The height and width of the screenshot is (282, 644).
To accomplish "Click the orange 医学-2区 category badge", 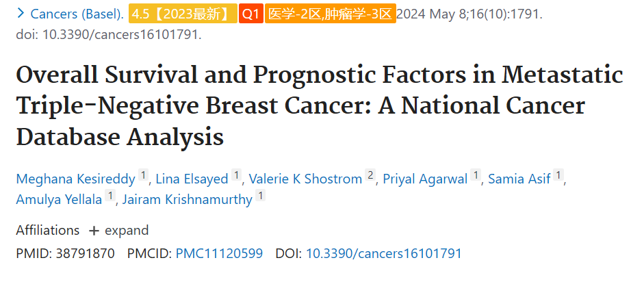I will click(x=331, y=14).
